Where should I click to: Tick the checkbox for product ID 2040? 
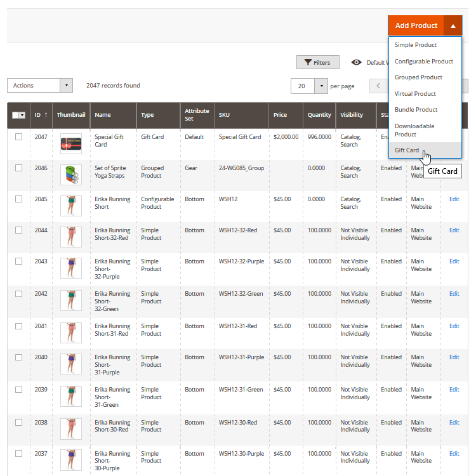(18, 357)
